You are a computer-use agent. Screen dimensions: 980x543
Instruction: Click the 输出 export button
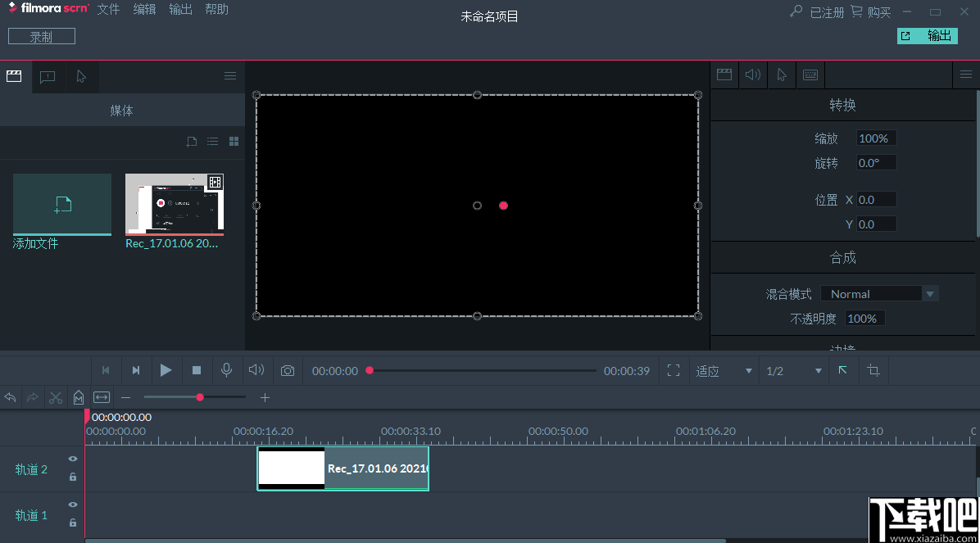pyautogui.click(x=927, y=35)
